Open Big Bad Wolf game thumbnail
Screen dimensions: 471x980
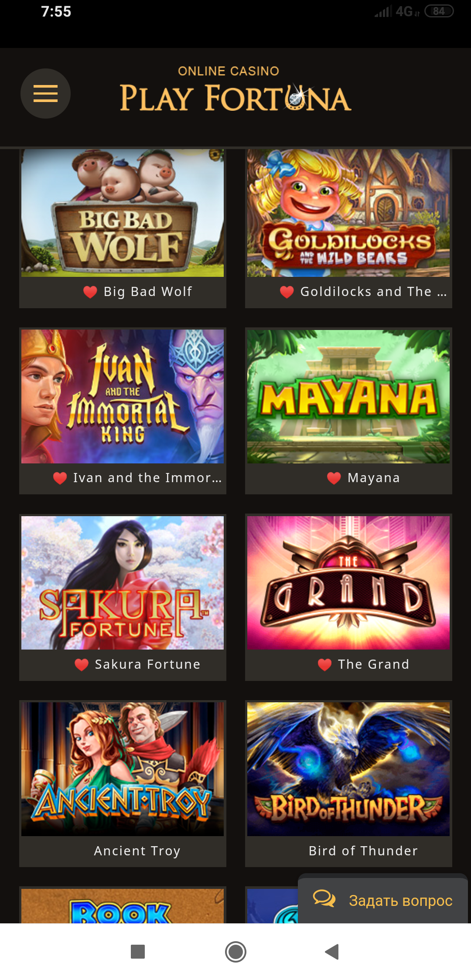pyautogui.click(x=123, y=213)
